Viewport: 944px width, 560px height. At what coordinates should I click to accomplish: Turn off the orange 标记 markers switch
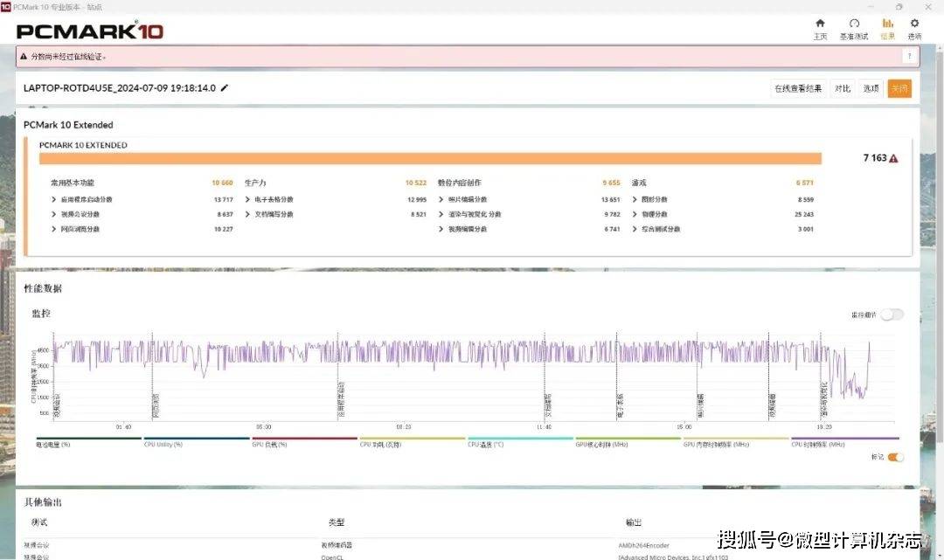(x=896, y=457)
